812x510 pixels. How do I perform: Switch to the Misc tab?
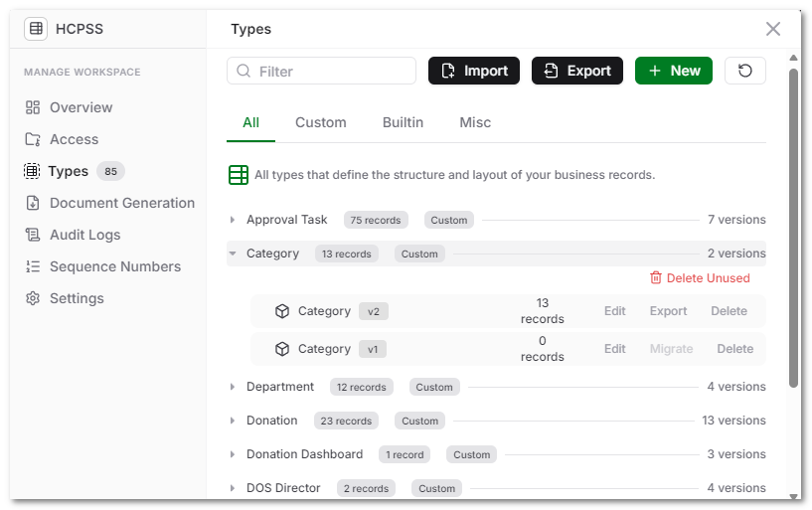pyautogui.click(x=475, y=122)
